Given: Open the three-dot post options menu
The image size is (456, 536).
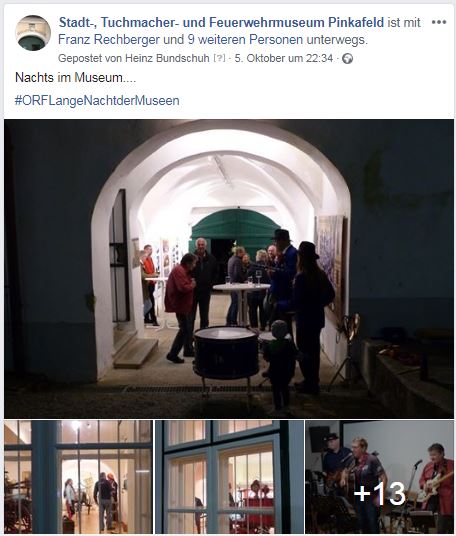Looking at the screenshot, I should [x=439, y=22].
